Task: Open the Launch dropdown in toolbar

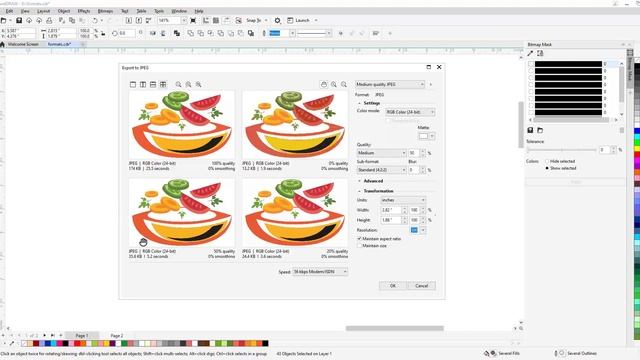Action: pos(316,20)
